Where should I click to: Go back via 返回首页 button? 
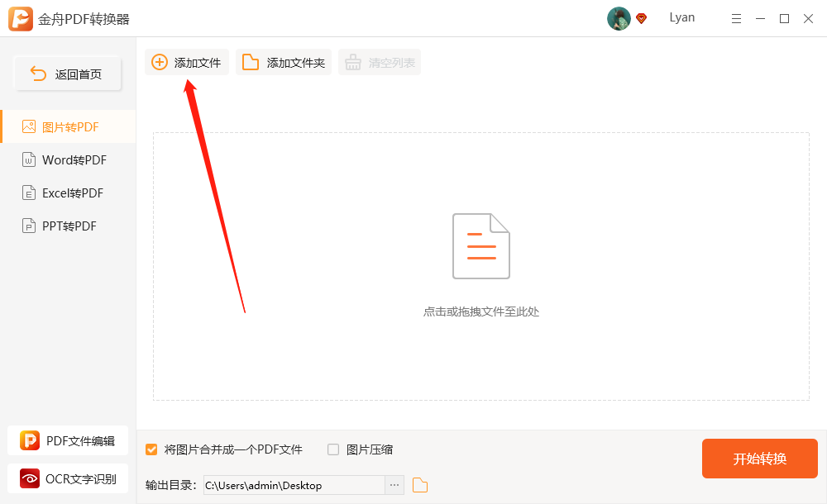coord(68,74)
